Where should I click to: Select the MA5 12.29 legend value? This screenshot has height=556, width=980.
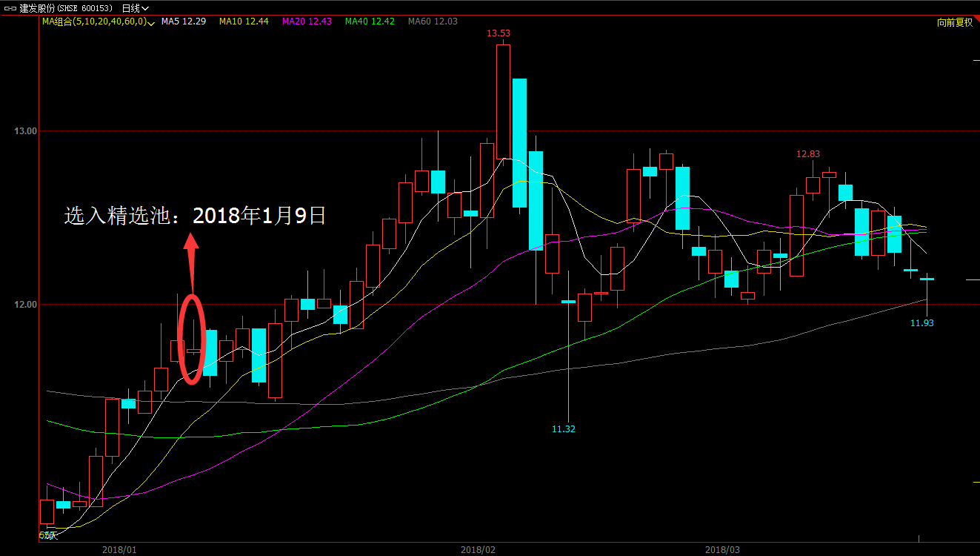pyautogui.click(x=184, y=21)
